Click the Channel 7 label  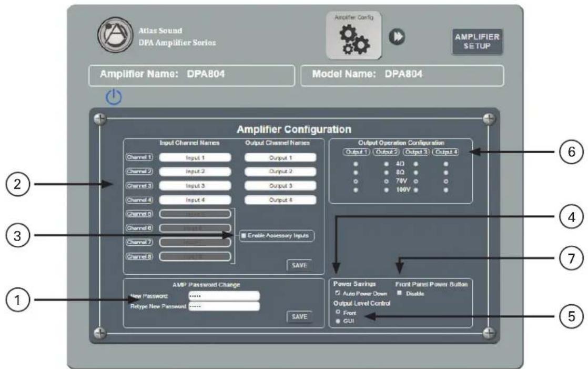[x=139, y=242]
